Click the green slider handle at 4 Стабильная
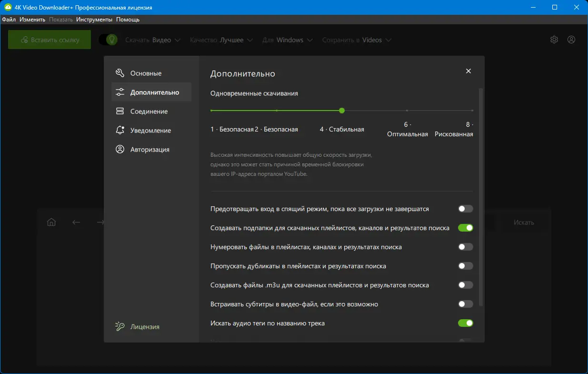Screen dimensions: 588x374 (342, 111)
